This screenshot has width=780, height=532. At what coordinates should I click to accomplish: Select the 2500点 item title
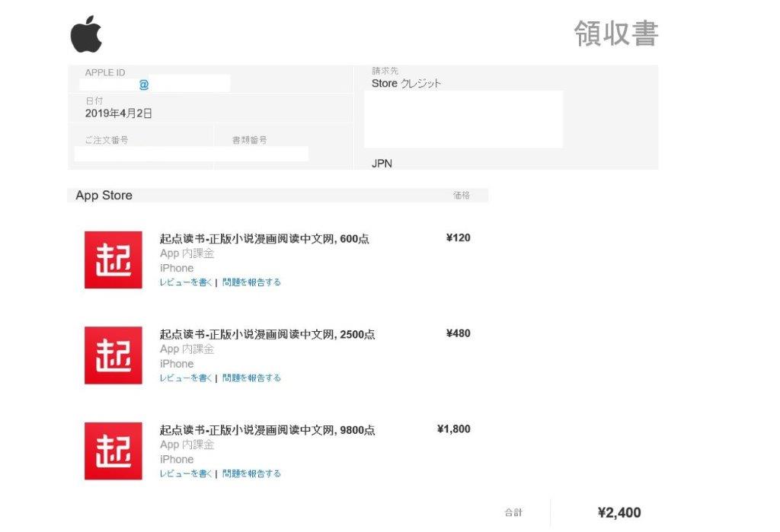click(267, 334)
